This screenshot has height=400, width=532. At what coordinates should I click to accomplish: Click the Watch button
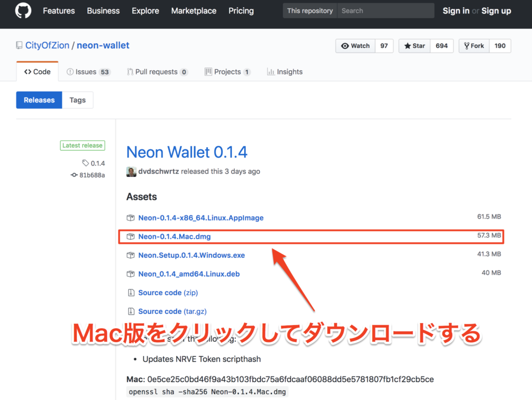pyautogui.click(x=355, y=46)
